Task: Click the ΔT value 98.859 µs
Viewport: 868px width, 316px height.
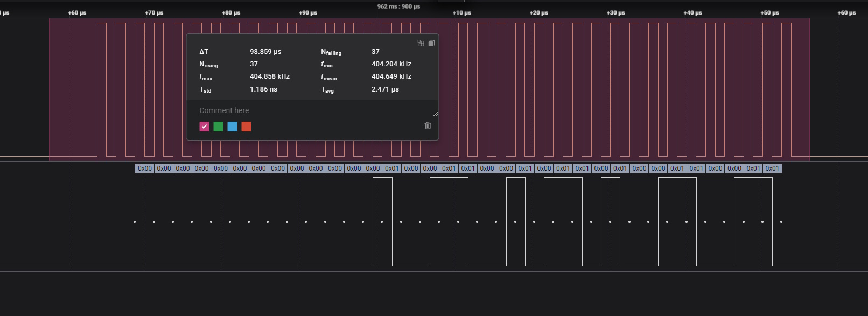Action: [x=265, y=52]
